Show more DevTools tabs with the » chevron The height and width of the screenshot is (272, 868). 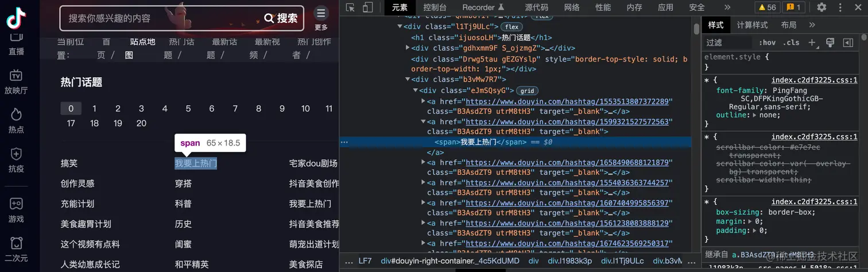click(x=727, y=7)
